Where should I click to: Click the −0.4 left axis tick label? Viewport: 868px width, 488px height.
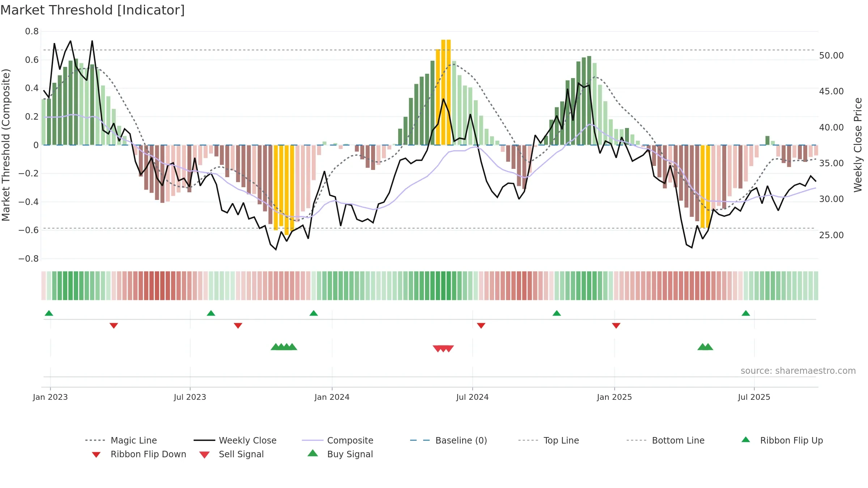click(x=29, y=202)
